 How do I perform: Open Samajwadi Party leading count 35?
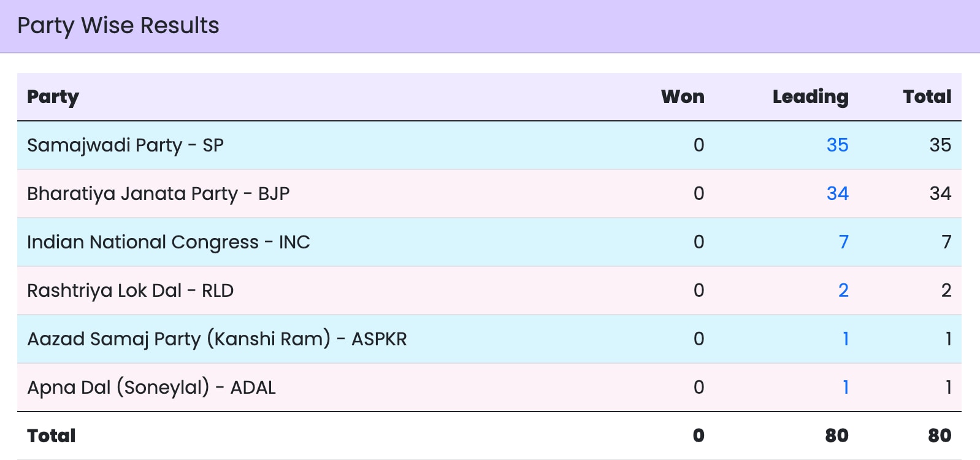[837, 145]
